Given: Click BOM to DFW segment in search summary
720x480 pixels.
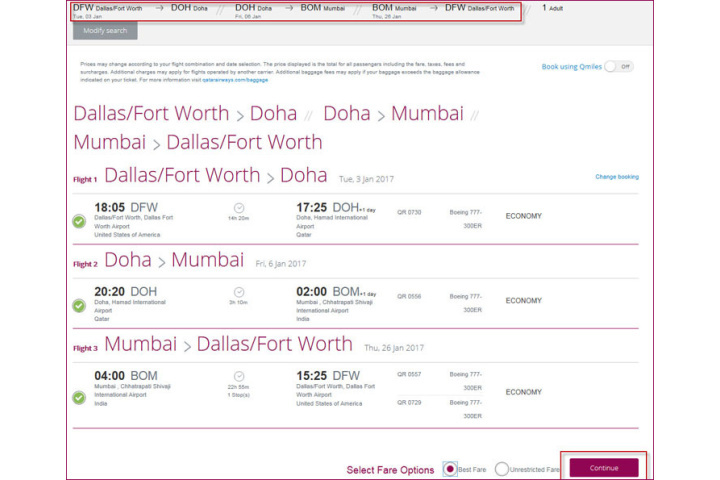Looking at the screenshot, I should tap(443, 11).
